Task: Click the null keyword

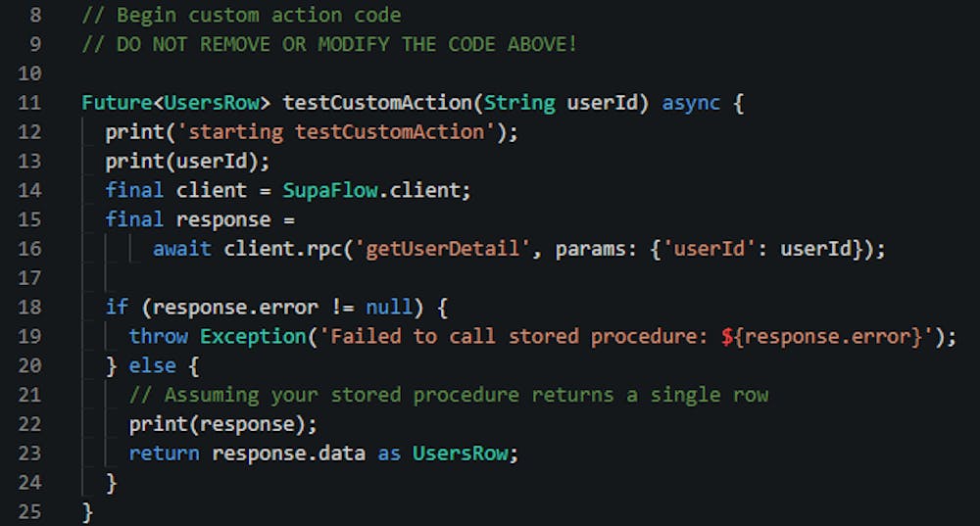Action: (390, 308)
